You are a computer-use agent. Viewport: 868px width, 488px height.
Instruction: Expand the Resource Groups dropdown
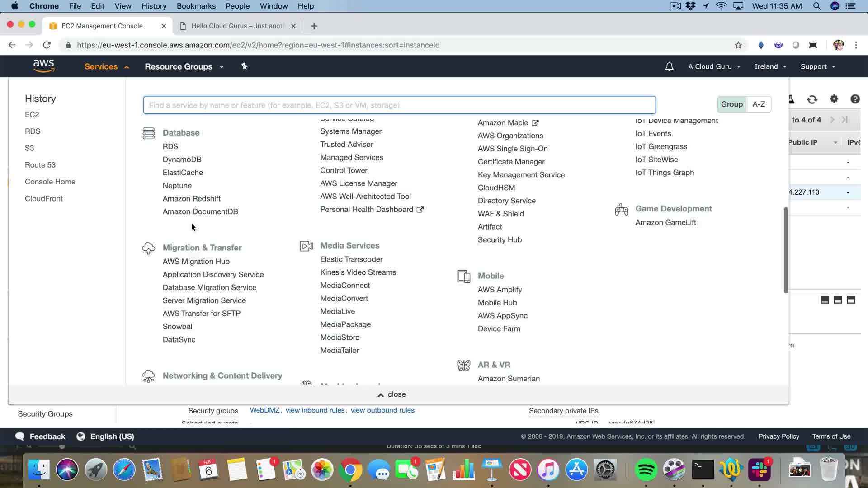(184, 66)
